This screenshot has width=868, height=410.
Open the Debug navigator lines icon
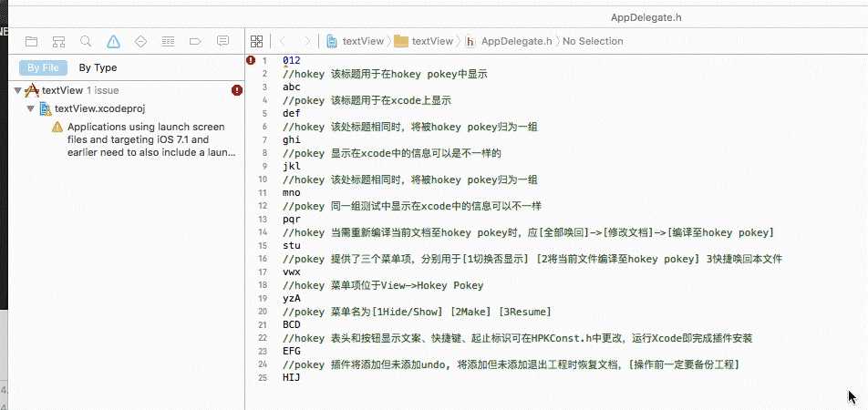tap(169, 41)
